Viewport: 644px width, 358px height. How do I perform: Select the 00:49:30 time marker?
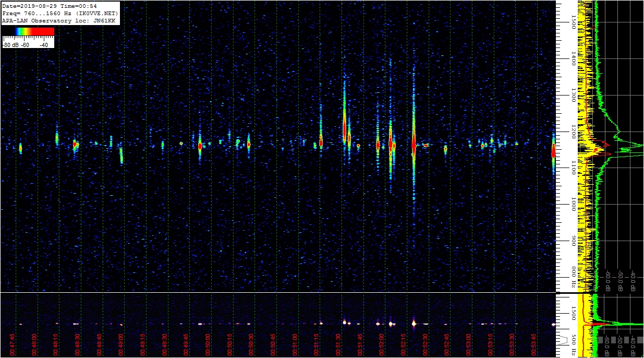coord(165,345)
